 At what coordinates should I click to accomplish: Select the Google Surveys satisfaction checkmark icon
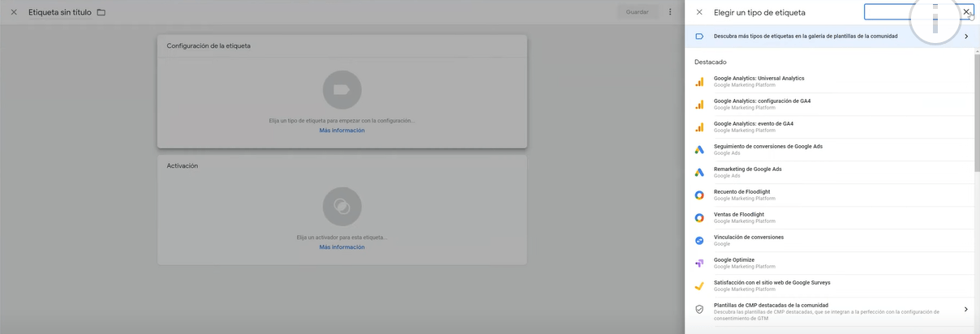coord(699,286)
